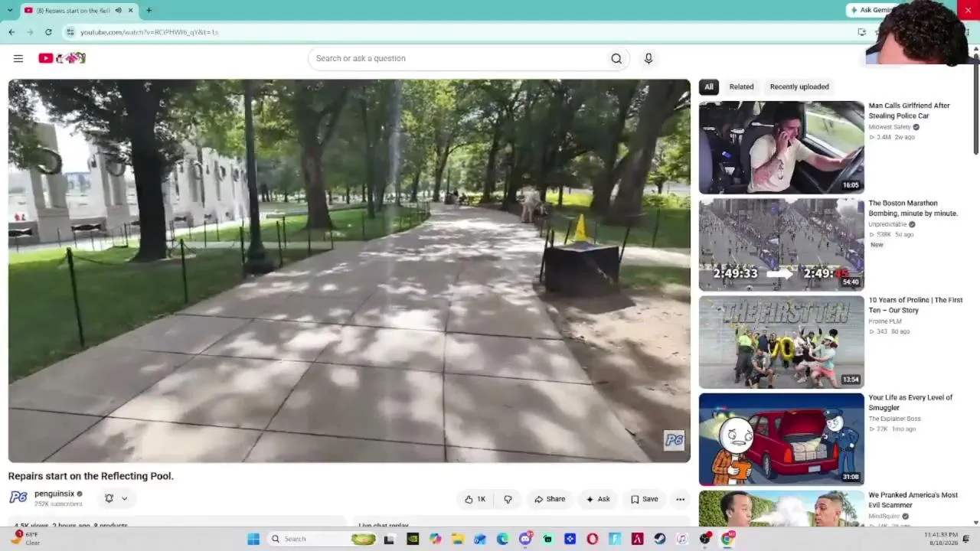Open the Opera browser taskbar icon
Image resolution: width=980 pixels, height=551 pixels.
[592, 539]
